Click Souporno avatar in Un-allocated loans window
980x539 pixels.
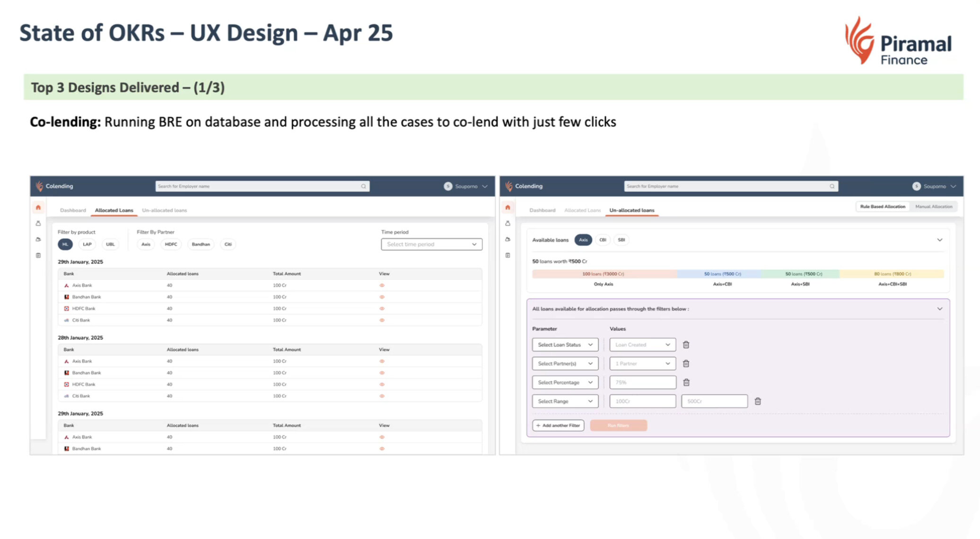pos(917,186)
